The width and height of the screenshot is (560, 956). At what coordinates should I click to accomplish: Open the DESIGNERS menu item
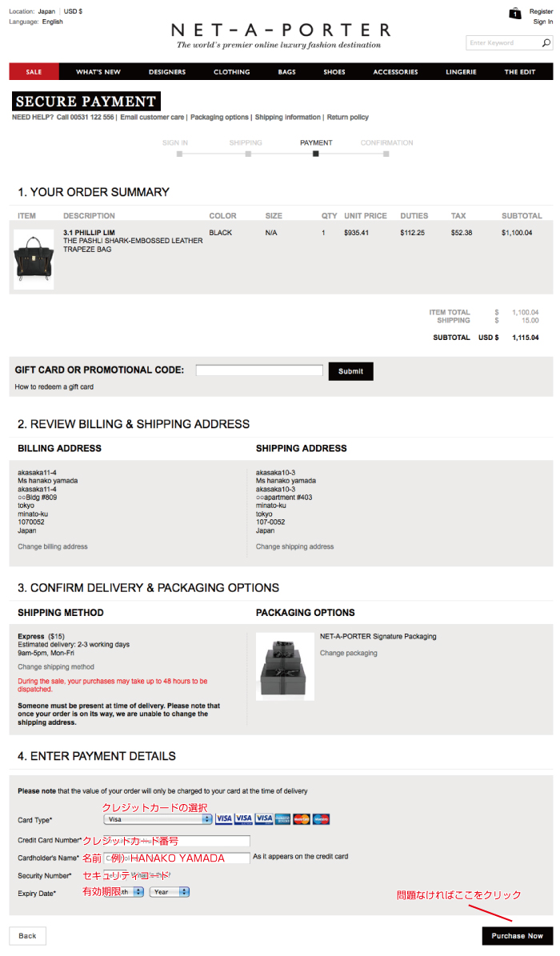tap(167, 71)
